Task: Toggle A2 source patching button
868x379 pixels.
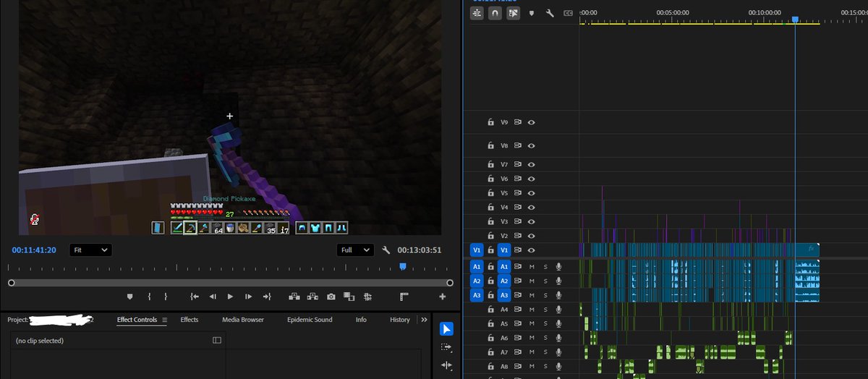Action: pos(477,281)
